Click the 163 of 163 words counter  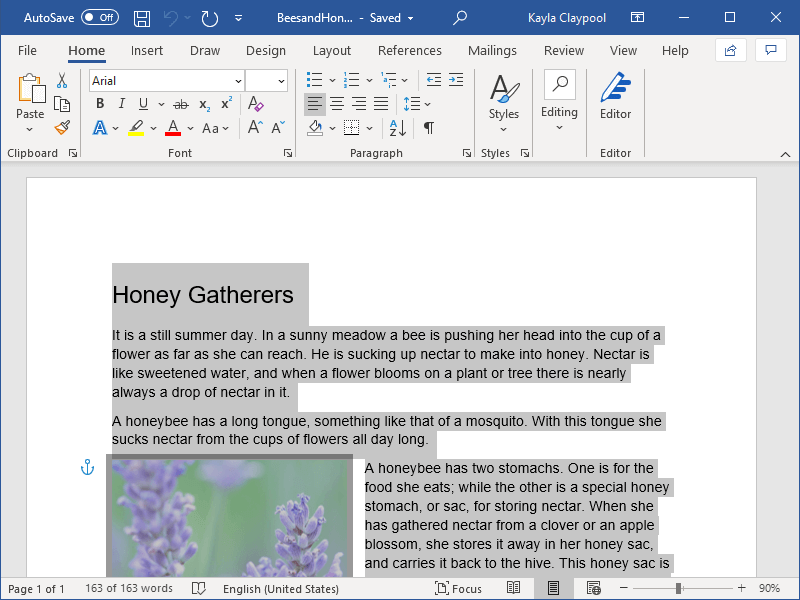(x=129, y=589)
